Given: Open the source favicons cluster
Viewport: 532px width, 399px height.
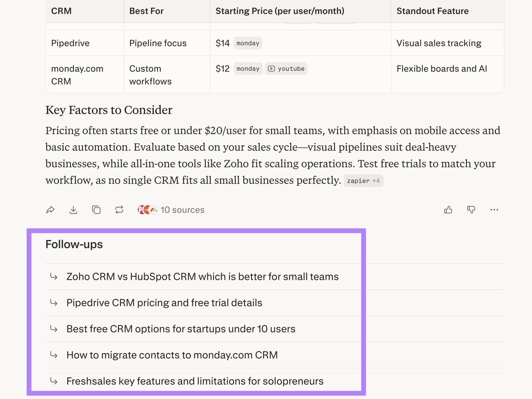Looking at the screenshot, I should [x=148, y=210].
